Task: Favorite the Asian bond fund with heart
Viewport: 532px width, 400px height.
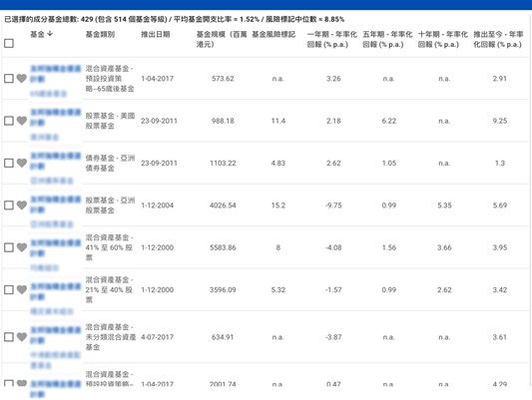Action: click(x=22, y=163)
